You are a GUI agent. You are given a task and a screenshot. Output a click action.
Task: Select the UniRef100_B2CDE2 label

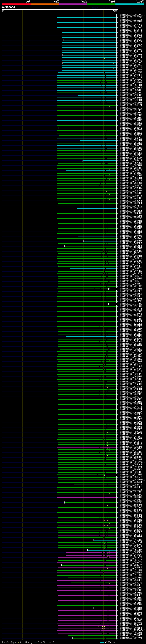point(131,324)
